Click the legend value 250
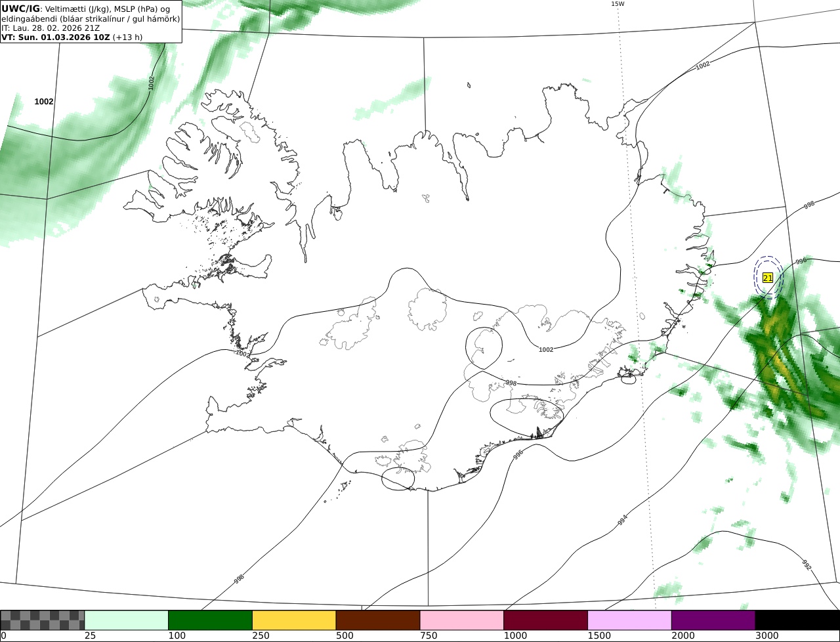The width and height of the screenshot is (840, 642). pos(260,636)
